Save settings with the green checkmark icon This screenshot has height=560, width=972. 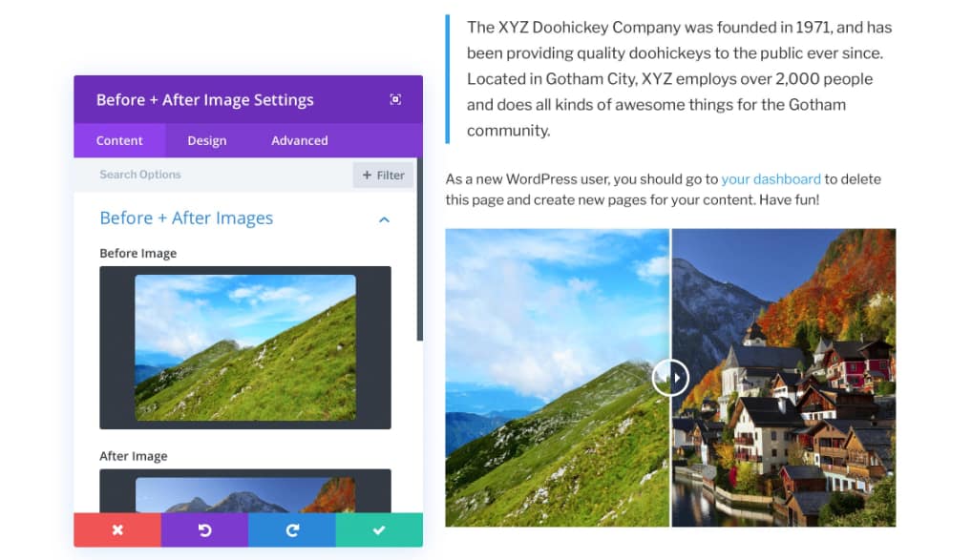(x=379, y=529)
